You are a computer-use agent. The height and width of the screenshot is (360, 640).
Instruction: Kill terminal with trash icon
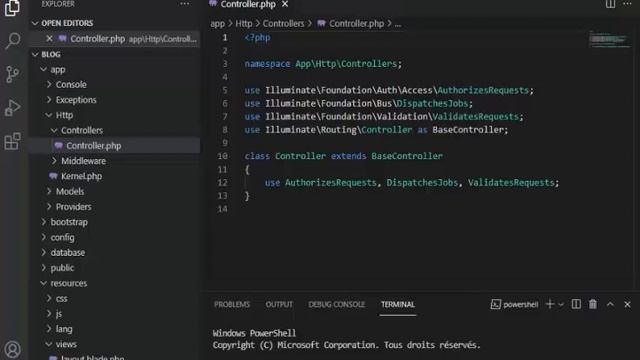point(593,304)
